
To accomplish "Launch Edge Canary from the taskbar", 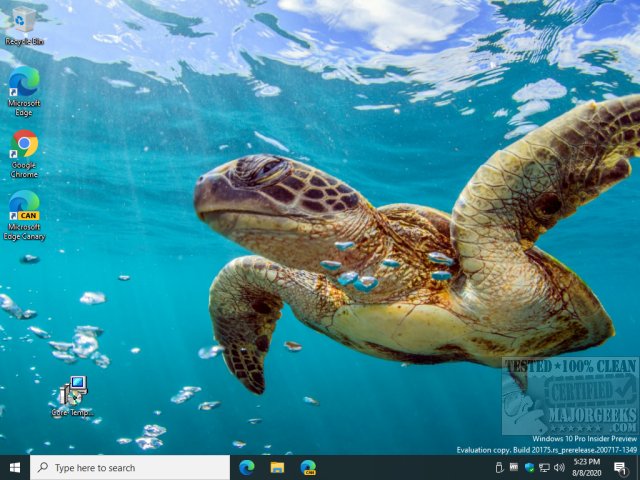I will [308, 468].
